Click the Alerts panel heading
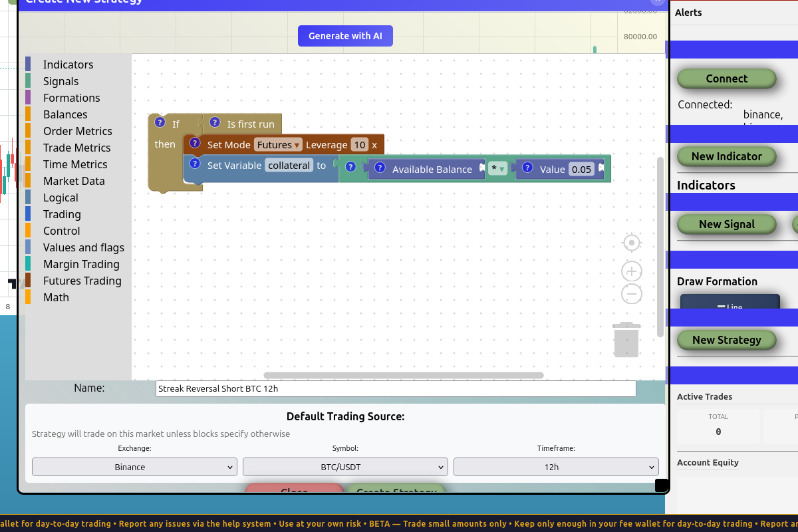This screenshot has width=798, height=532. (x=688, y=13)
